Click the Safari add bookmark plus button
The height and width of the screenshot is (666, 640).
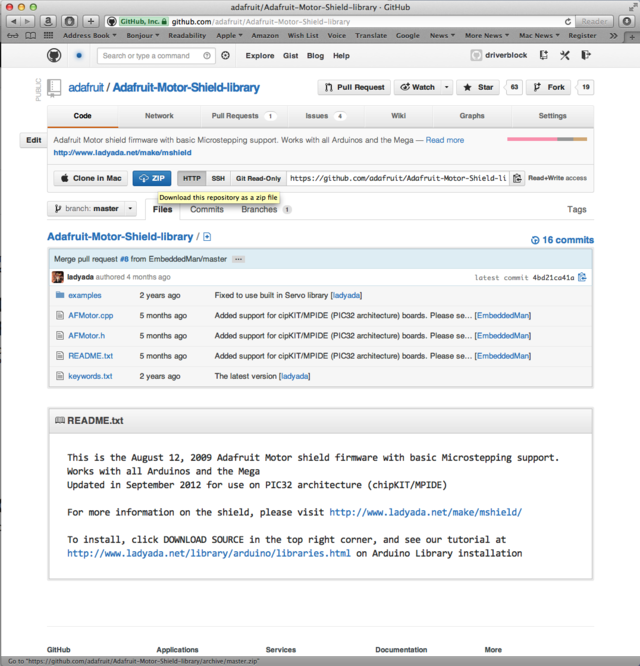click(91, 21)
